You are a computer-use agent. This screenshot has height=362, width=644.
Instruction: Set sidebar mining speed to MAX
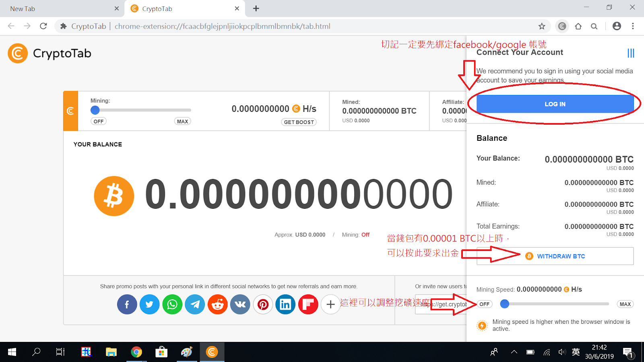(625, 304)
